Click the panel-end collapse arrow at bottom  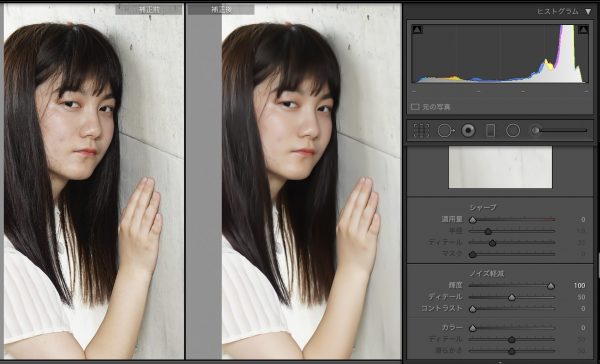500,361
